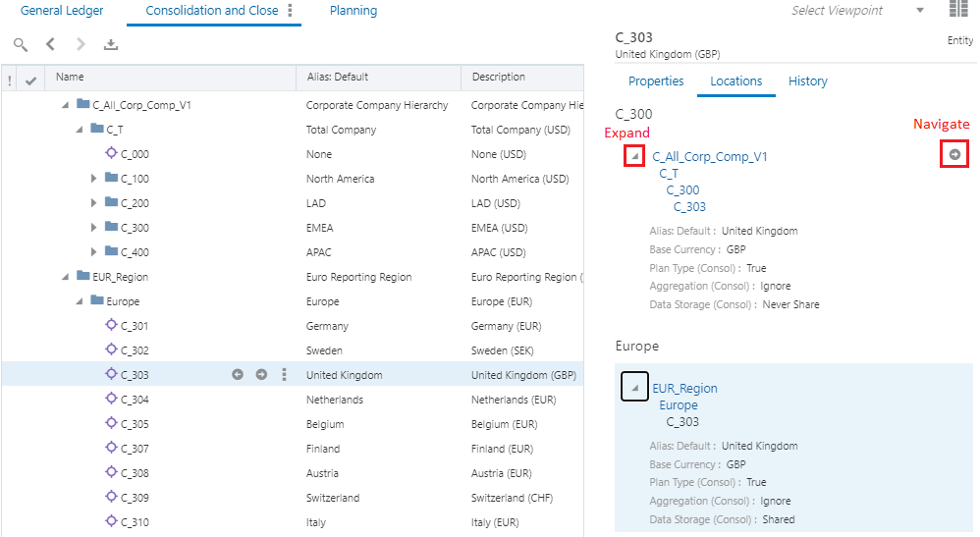Image resolution: width=980 pixels, height=537 pixels.
Task: Expand the C_200 LAD node
Action: pos(93,203)
